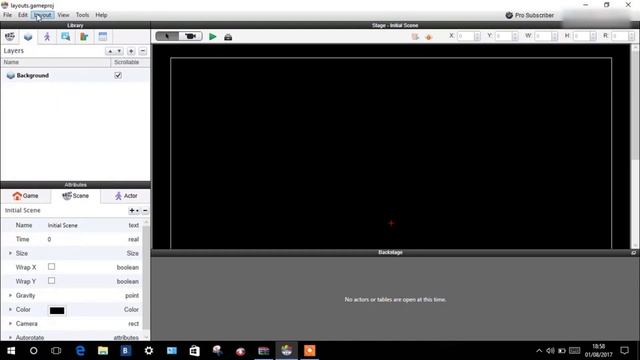Switch to the Actor attributes tab

click(126, 196)
